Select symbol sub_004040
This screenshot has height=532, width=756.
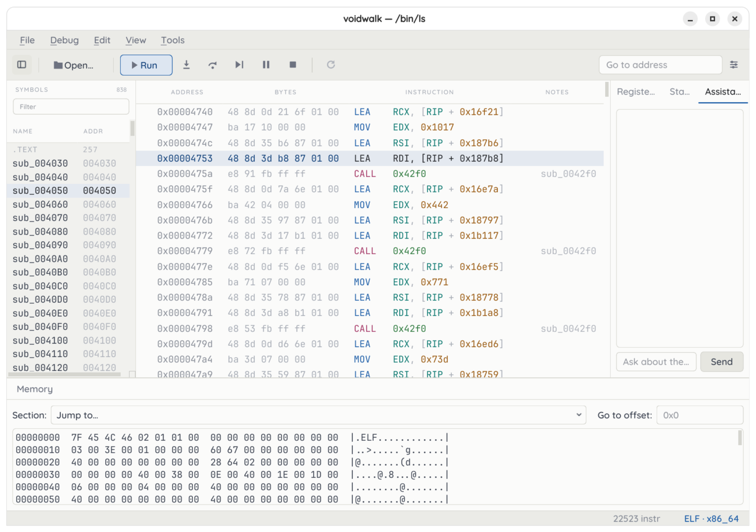tap(68, 177)
